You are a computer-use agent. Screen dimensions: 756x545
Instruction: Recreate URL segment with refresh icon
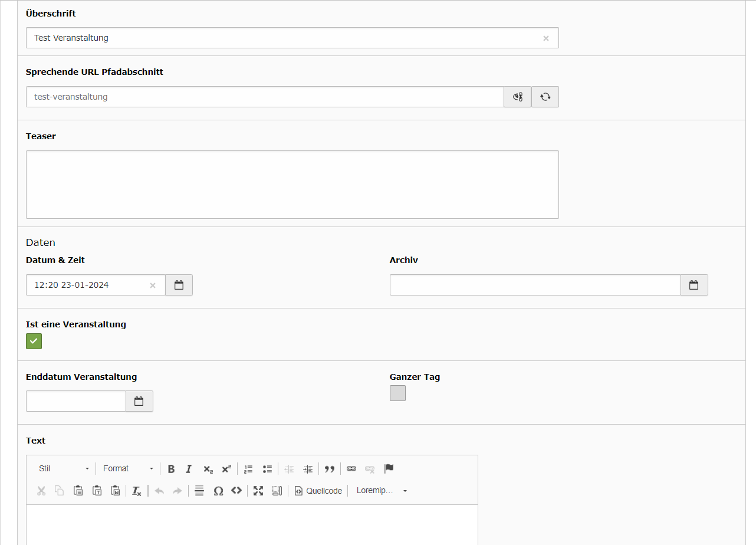[x=545, y=97]
